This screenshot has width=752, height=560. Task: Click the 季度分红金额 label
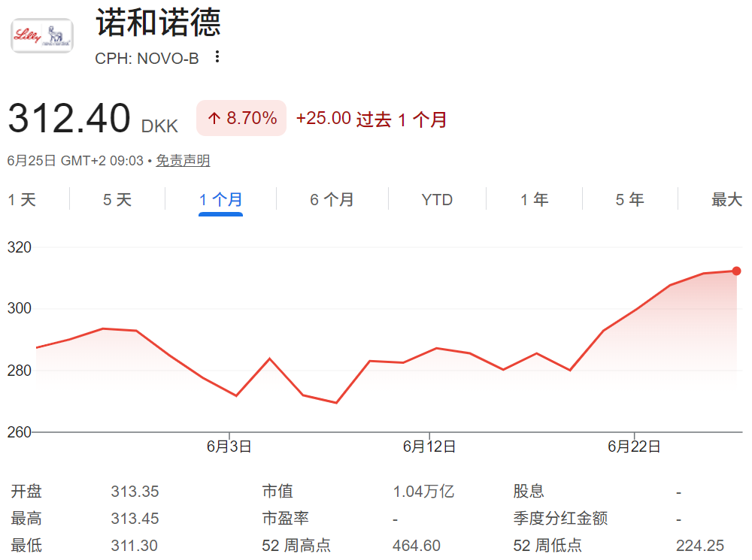560,519
